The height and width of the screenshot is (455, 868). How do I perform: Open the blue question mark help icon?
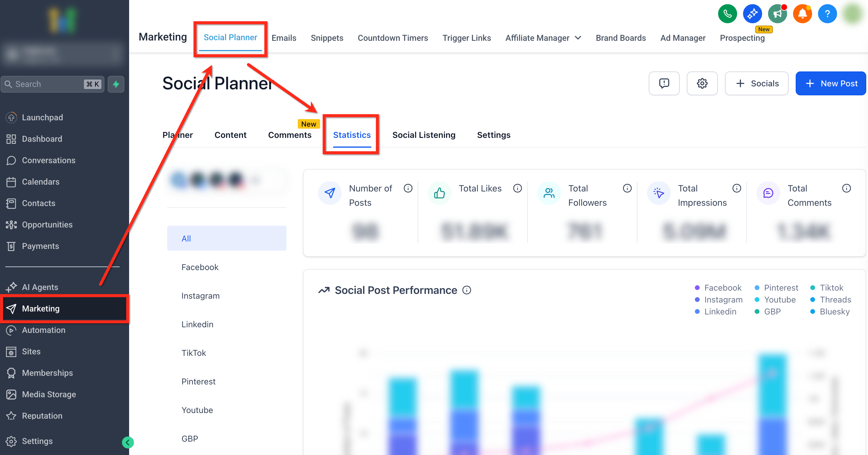[x=827, y=14]
